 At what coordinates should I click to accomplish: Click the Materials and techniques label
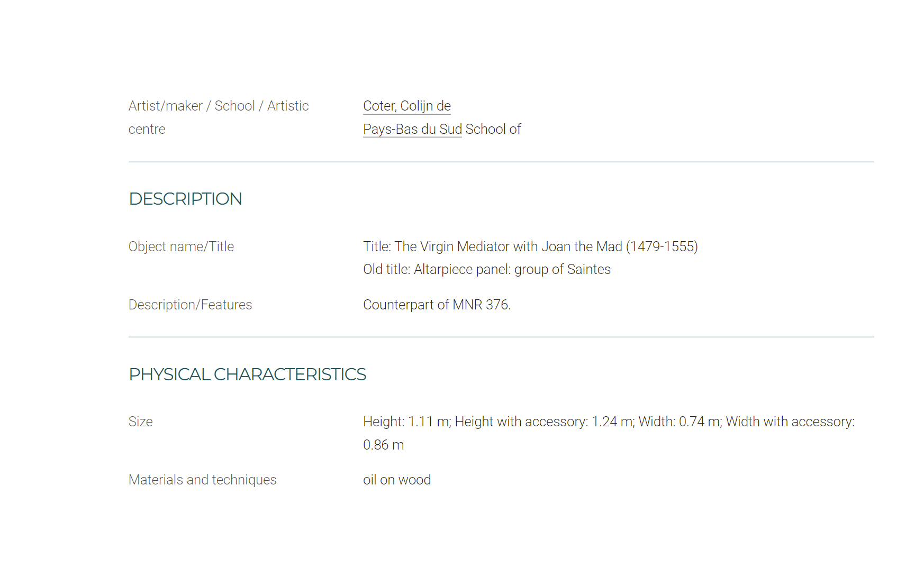click(202, 480)
